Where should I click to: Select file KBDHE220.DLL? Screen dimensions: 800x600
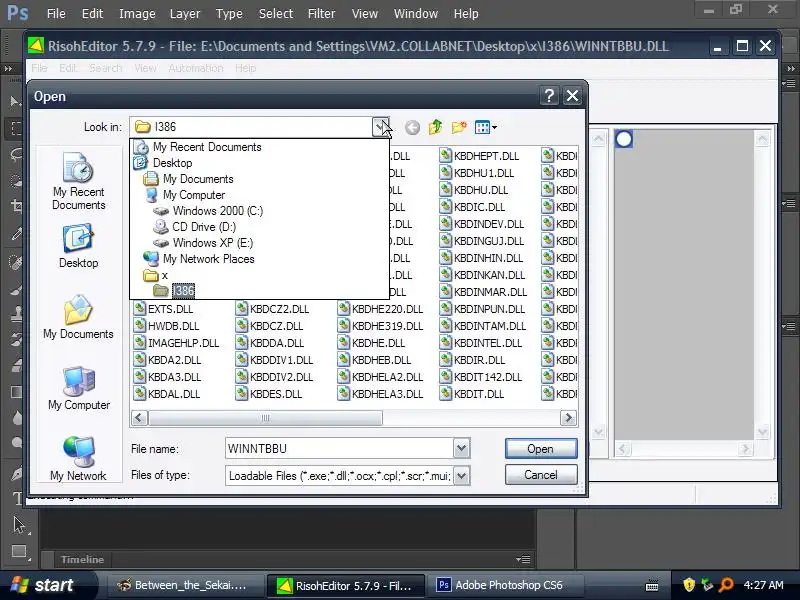(381, 309)
